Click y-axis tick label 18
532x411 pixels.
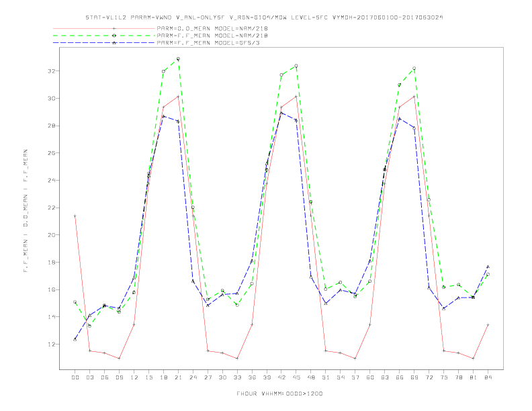(52, 262)
